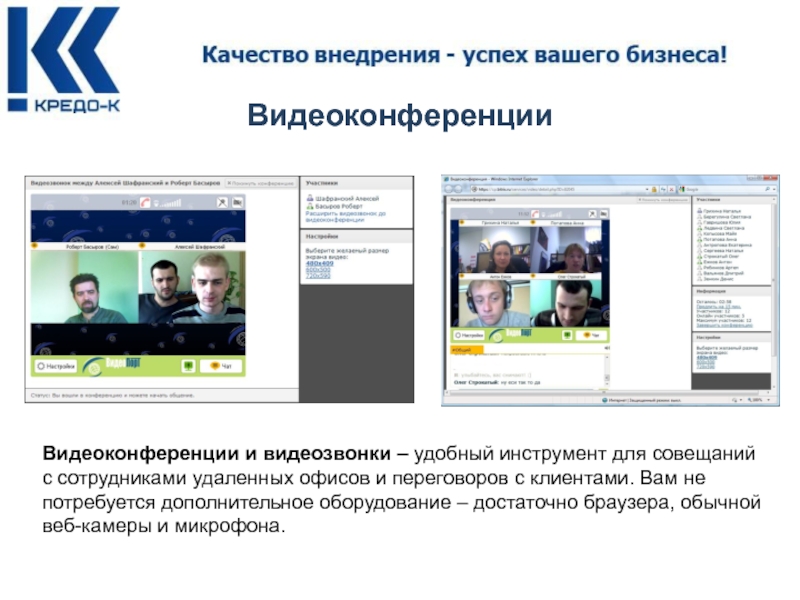
Task: Click Роберт Басыров's video thumbnail
Action: click(85, 287)
